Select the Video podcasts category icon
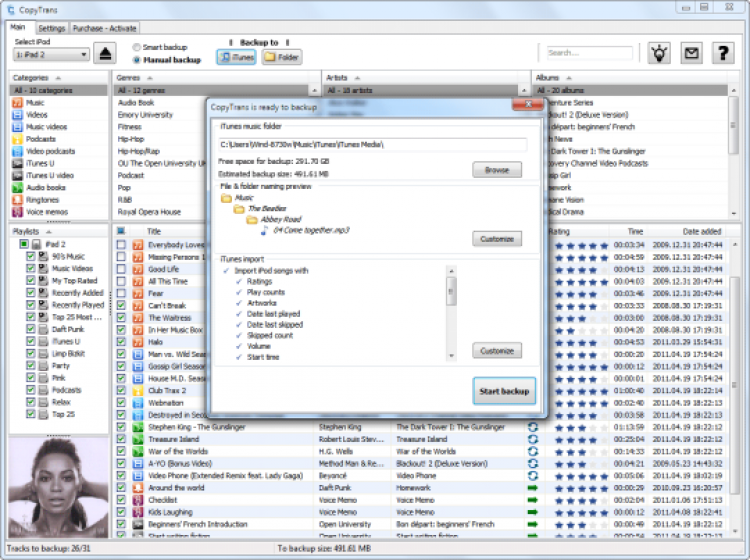 pos(17,151)
